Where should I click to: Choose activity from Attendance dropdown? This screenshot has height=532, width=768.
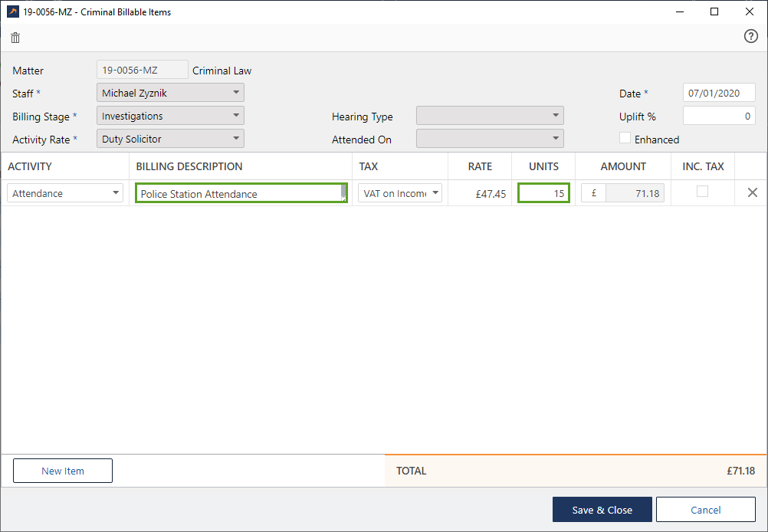65,193
